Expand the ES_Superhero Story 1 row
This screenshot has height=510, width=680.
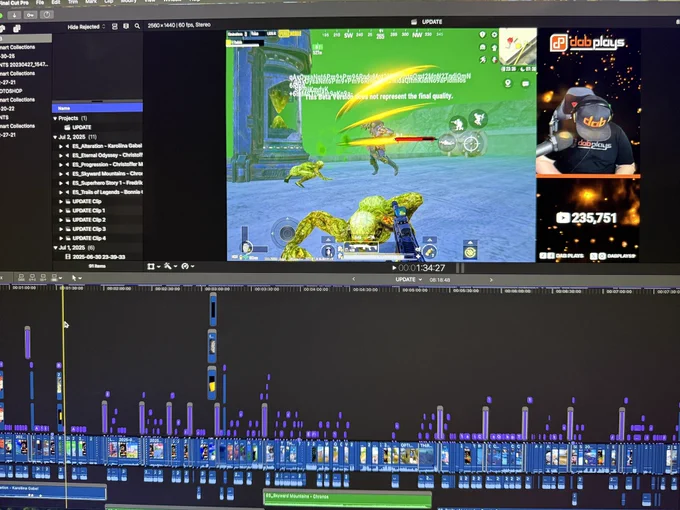pyautogui.click(x=61, y=183)
